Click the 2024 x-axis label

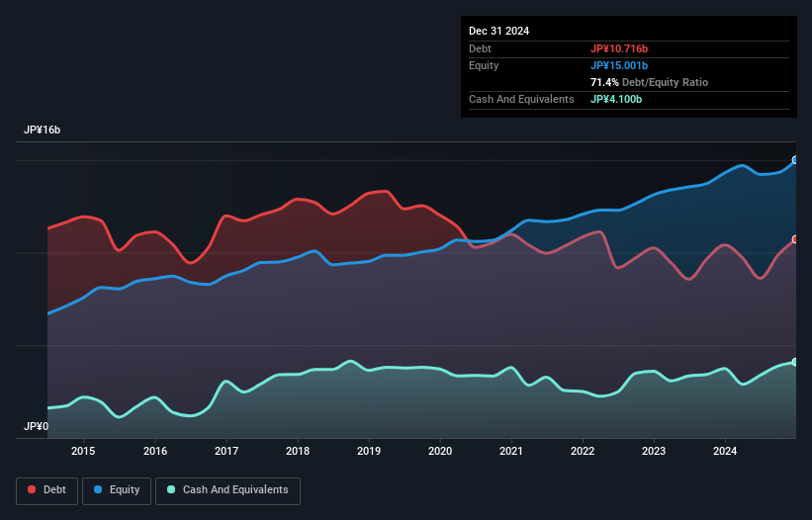coord(725,451)
